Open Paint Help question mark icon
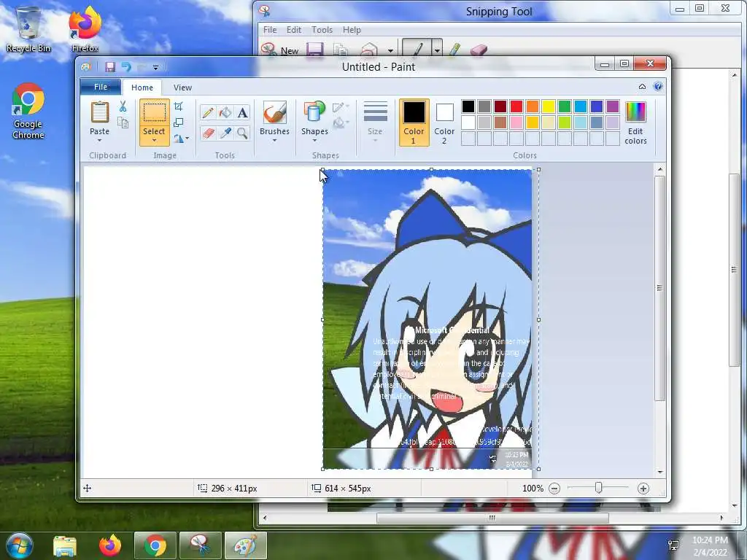Viewport: 747px width, 560px height. click(658, 87)
